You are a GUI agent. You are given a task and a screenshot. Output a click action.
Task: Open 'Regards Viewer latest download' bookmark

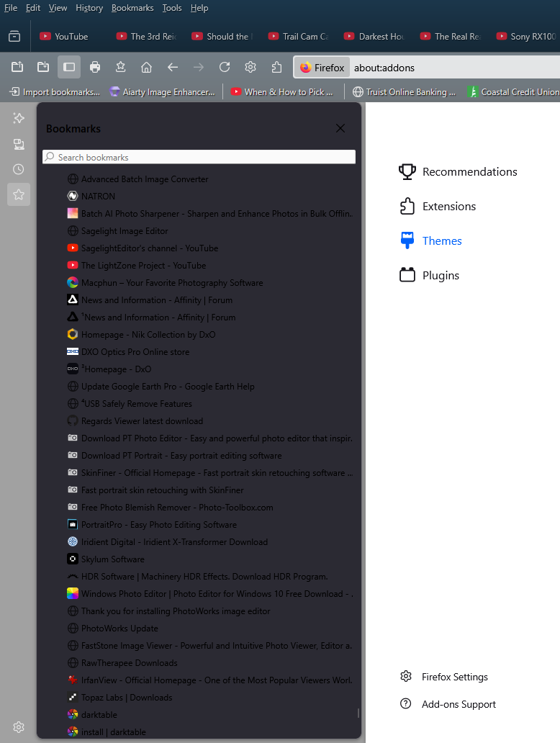(x=135, y=421)
